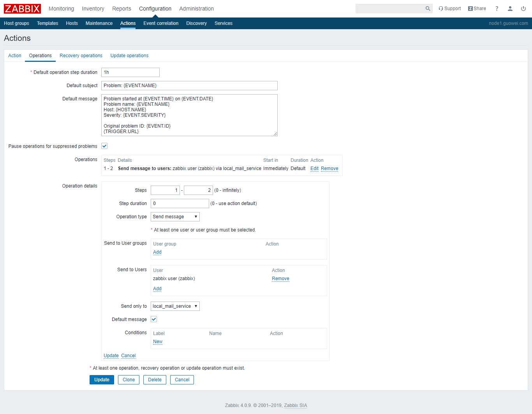Add a user group recipient
The width and height of the screenshot is (532, 414).
[157, 252]
